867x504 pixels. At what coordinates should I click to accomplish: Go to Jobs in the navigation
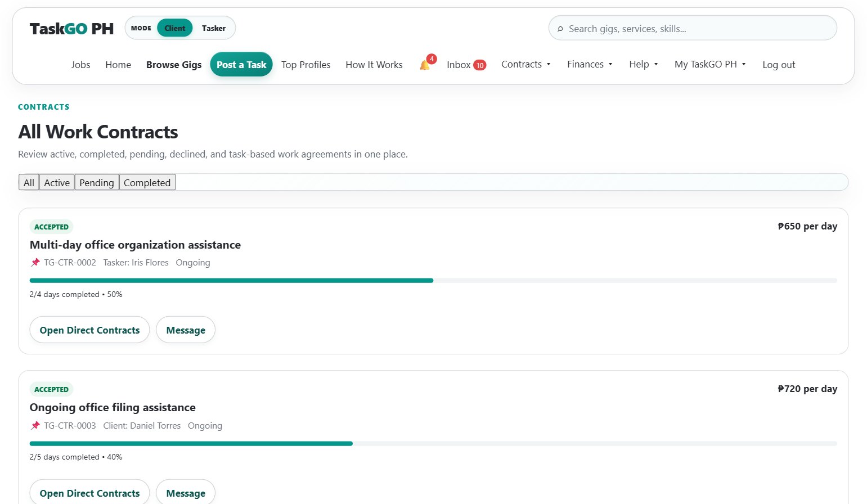pyautogui.click(x=80, y=65)
